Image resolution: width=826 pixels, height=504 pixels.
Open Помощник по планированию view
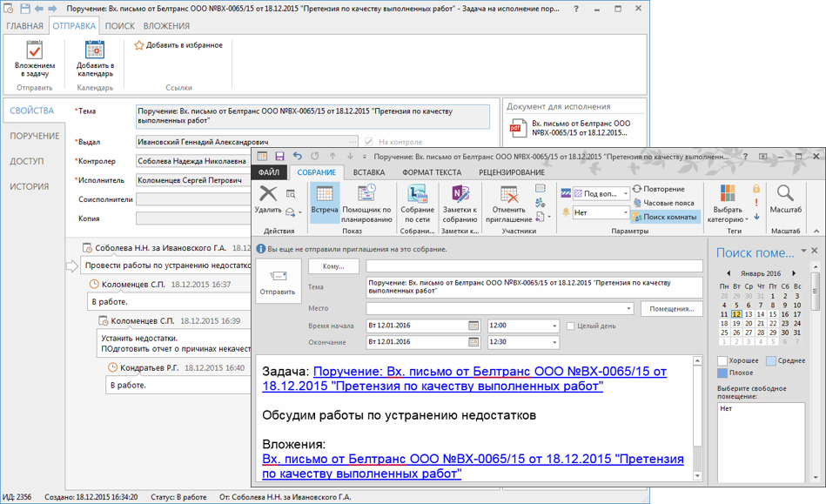pos(366,200)
